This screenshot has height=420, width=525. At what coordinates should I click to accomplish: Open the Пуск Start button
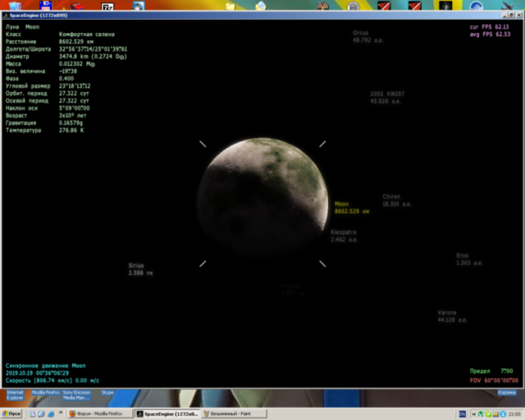pyautogui.click(x=11, y=413)
